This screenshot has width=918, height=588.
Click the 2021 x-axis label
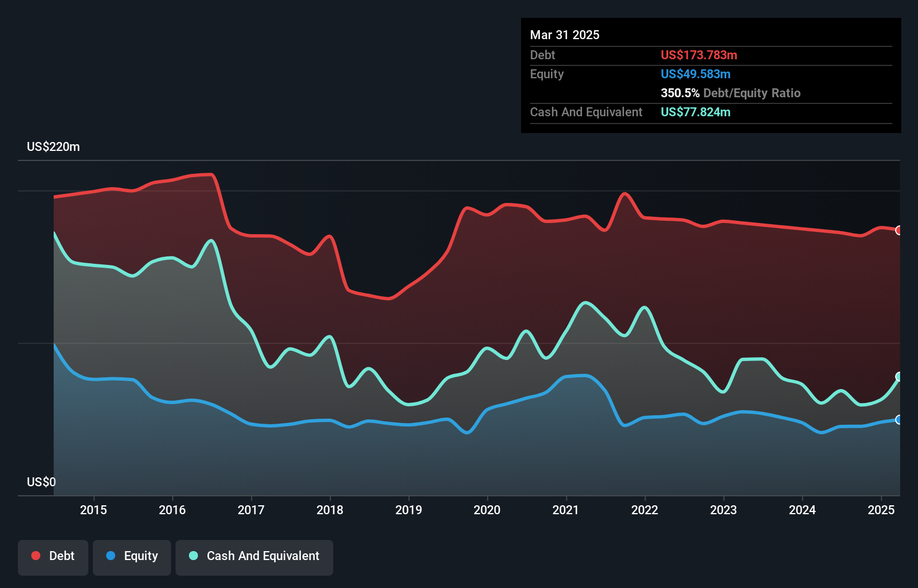pyautogui.click(x=566, y=510)
